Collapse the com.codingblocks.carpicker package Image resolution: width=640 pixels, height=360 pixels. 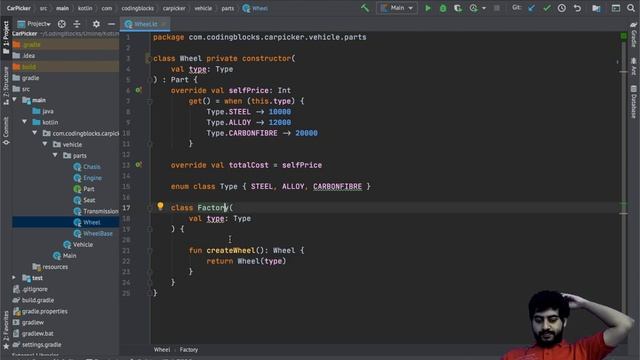[35, 133]
